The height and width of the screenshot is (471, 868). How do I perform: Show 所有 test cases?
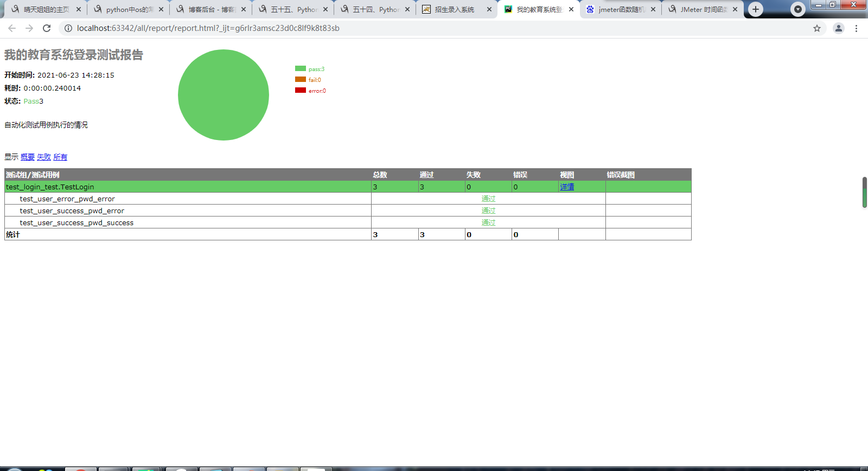click(60, 157)
